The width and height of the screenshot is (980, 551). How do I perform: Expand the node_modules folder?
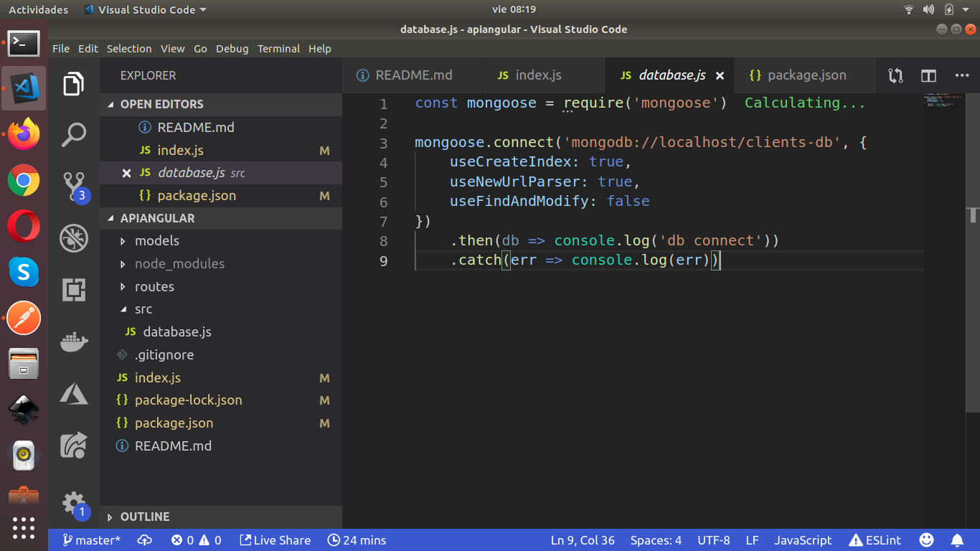(221, 264)
